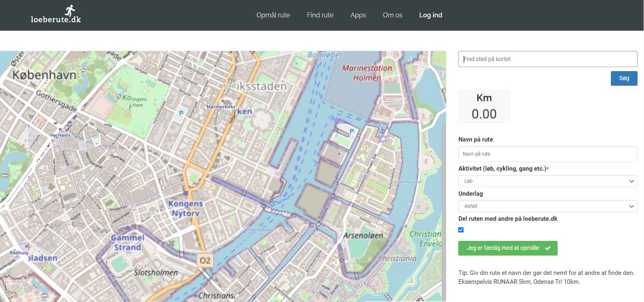Expand the Aktivitet dropdown showing Løb
Screen dimensions: 644x302
click(x=548, y=181)
